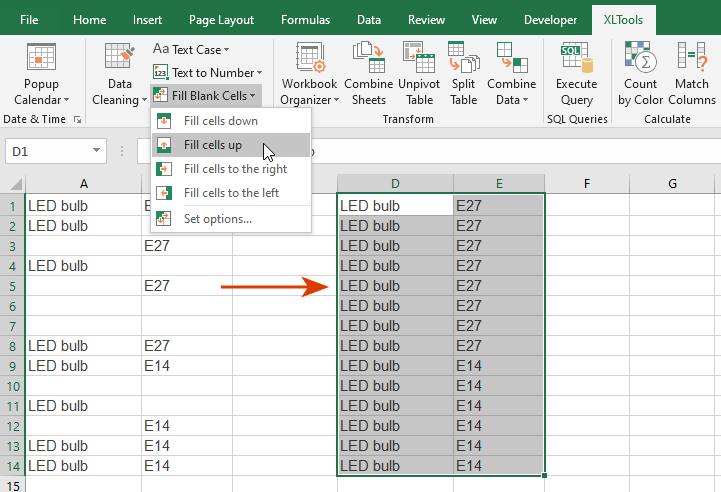Select column D header
The image size is (721, 492).
point(395,184)
